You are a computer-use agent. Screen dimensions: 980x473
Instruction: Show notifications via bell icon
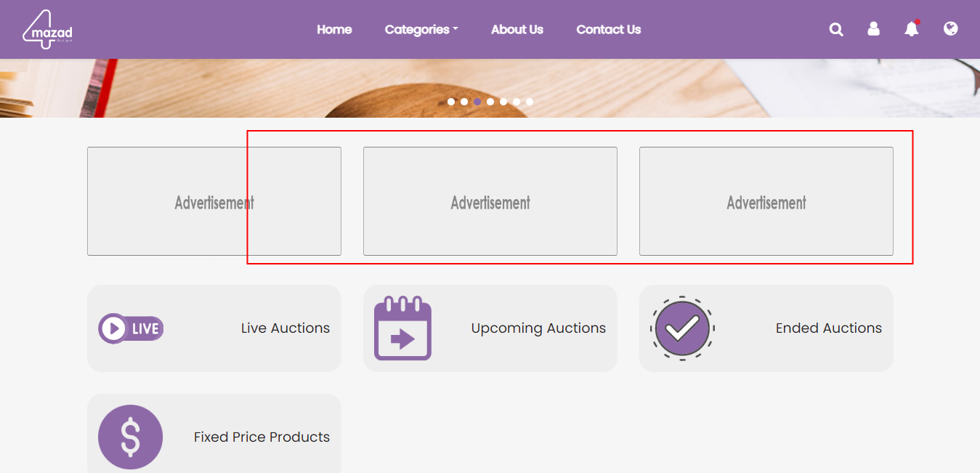tap(911, 29)
